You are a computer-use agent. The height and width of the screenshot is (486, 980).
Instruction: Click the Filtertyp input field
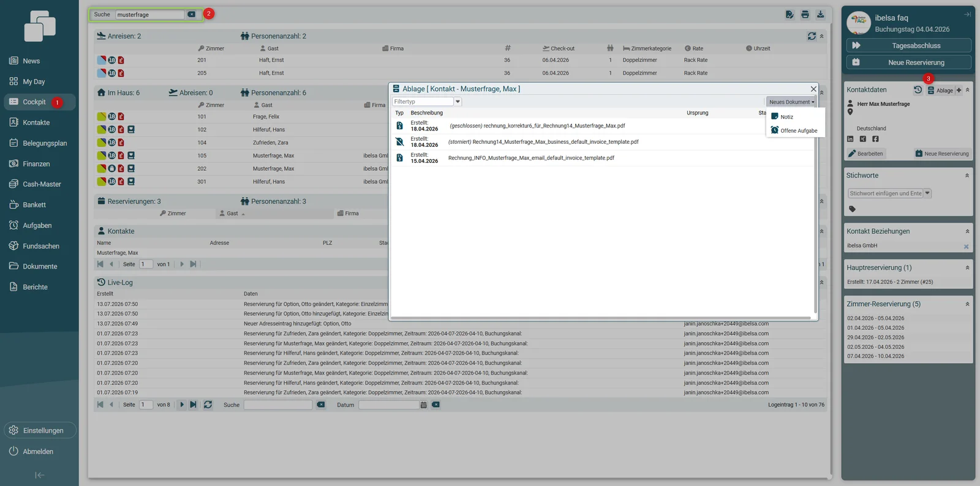coord(423,102)
